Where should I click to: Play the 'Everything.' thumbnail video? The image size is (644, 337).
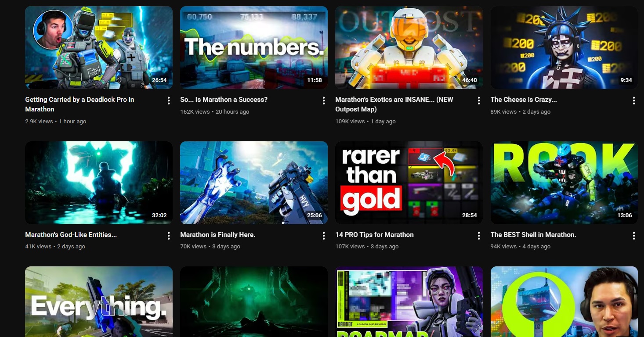coord(99,301)
